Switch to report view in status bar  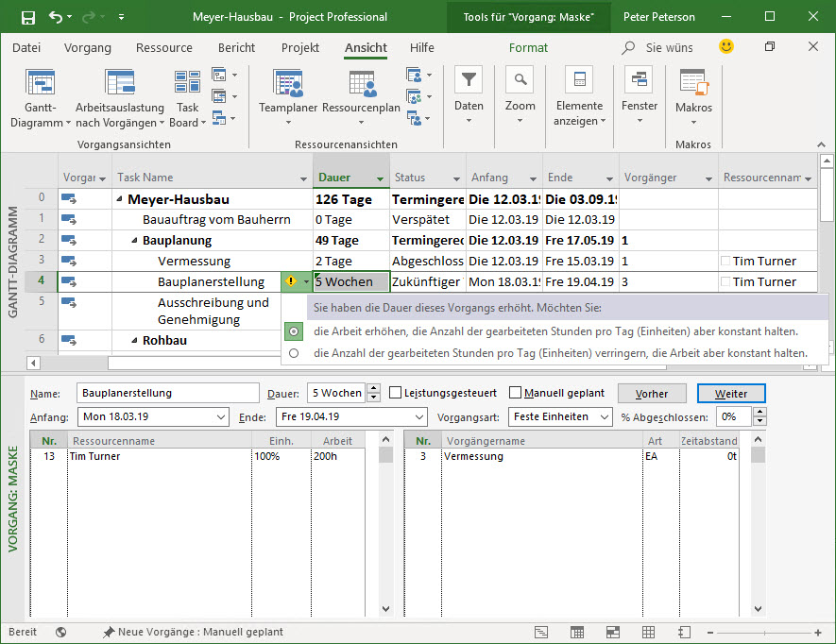pyautogui.click(x=684, y=633)
